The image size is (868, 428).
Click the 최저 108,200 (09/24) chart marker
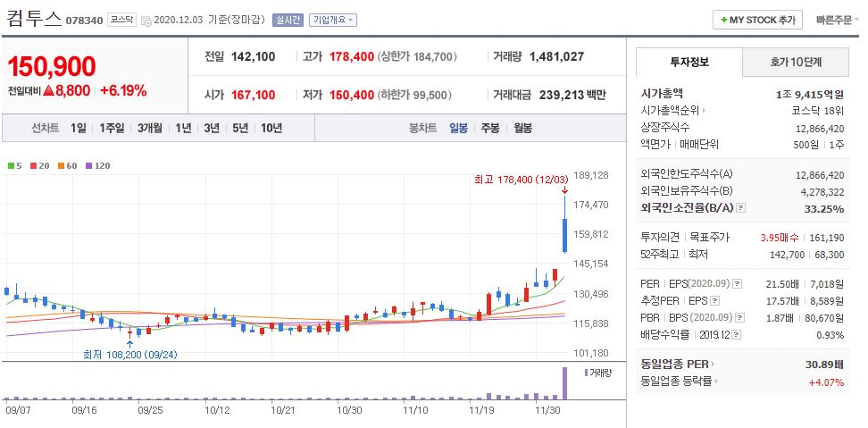[x=130, y=355]
